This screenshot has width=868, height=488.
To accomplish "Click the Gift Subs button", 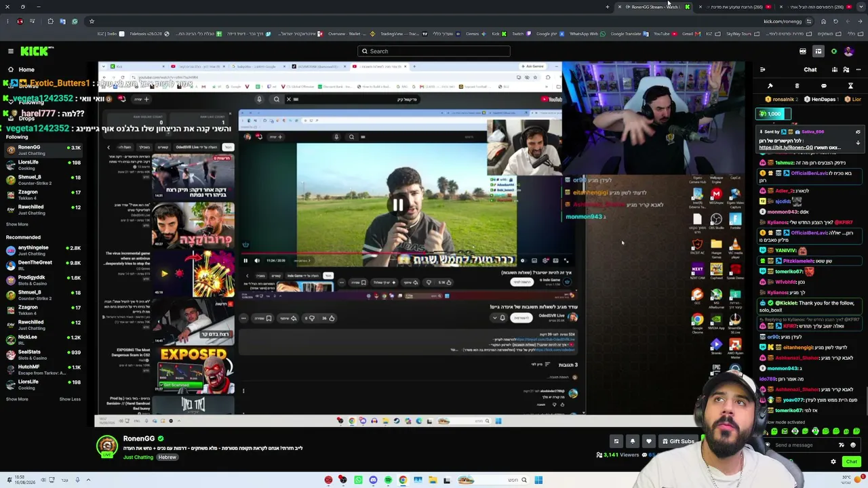I will (x=678, y=441).
